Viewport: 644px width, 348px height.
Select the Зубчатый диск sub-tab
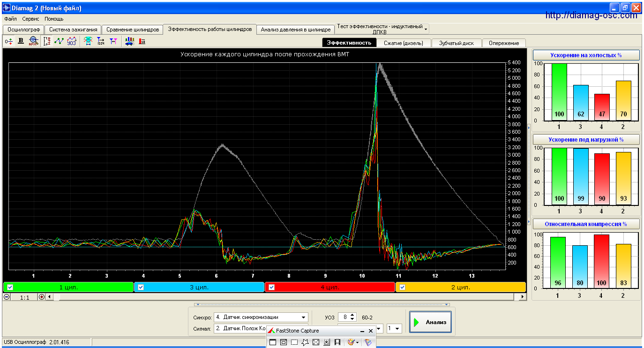pos(457,43)
